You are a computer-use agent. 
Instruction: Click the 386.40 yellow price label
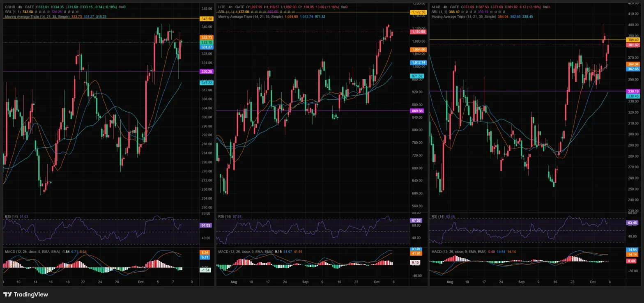[633, 40]
